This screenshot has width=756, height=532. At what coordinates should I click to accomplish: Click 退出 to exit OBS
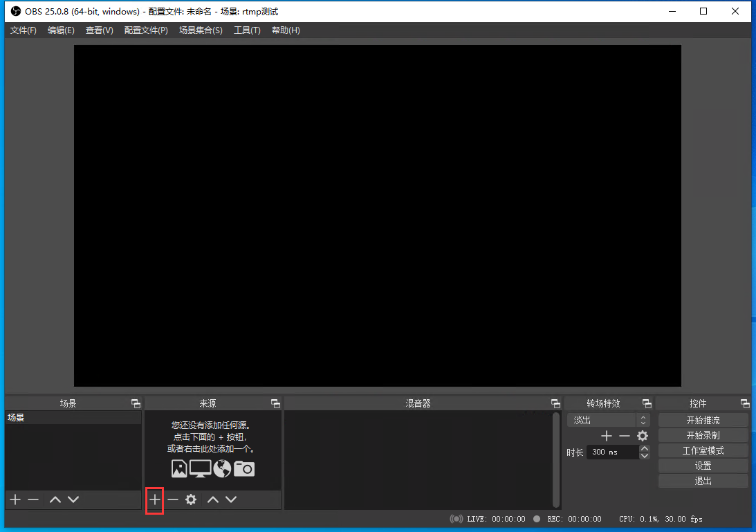click(703, 481)
